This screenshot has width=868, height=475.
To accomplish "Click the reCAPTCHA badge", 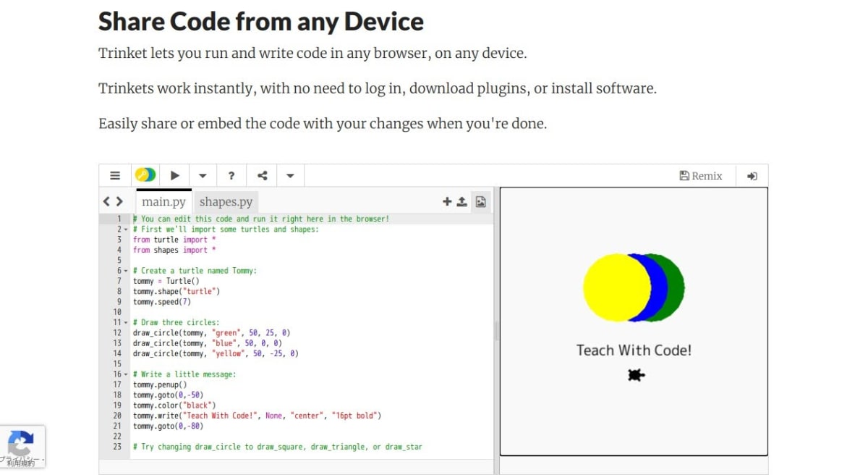I will coord(22,446).
